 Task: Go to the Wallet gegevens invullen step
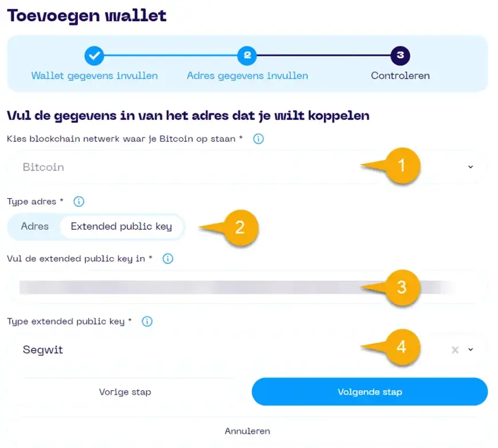click(94, 76)
